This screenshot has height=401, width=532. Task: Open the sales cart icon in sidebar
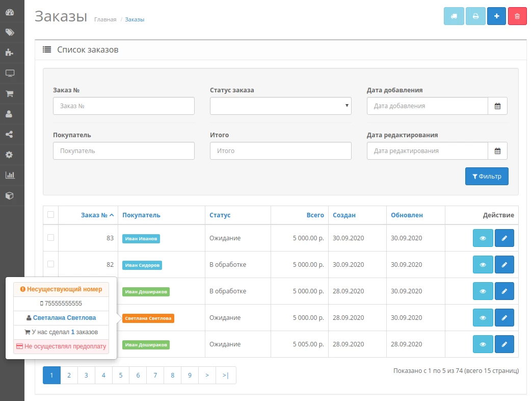click(10, 94)
